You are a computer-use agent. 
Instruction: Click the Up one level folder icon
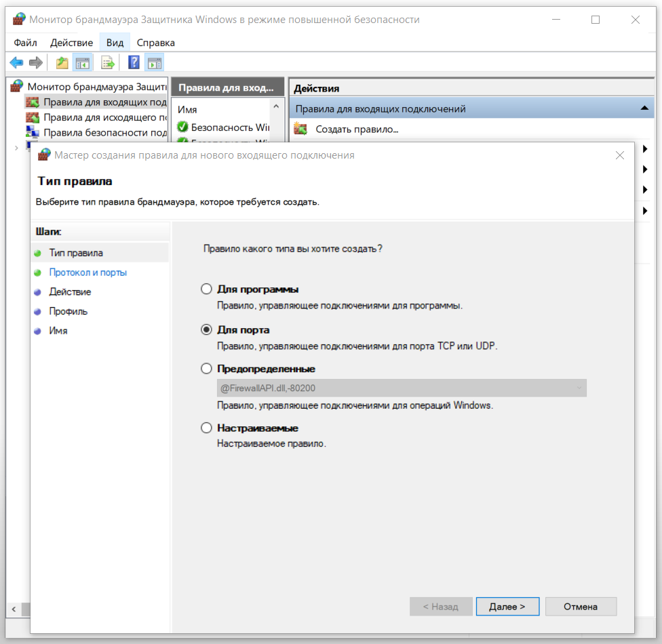[x=62, y=63]
